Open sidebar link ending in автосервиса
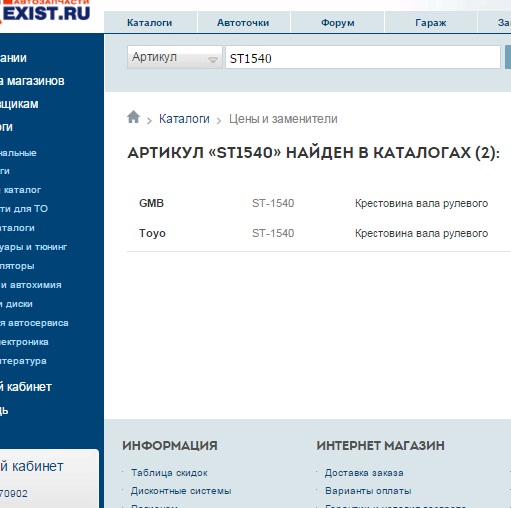Viewport: 511px width, 508px height. [34, 323]
